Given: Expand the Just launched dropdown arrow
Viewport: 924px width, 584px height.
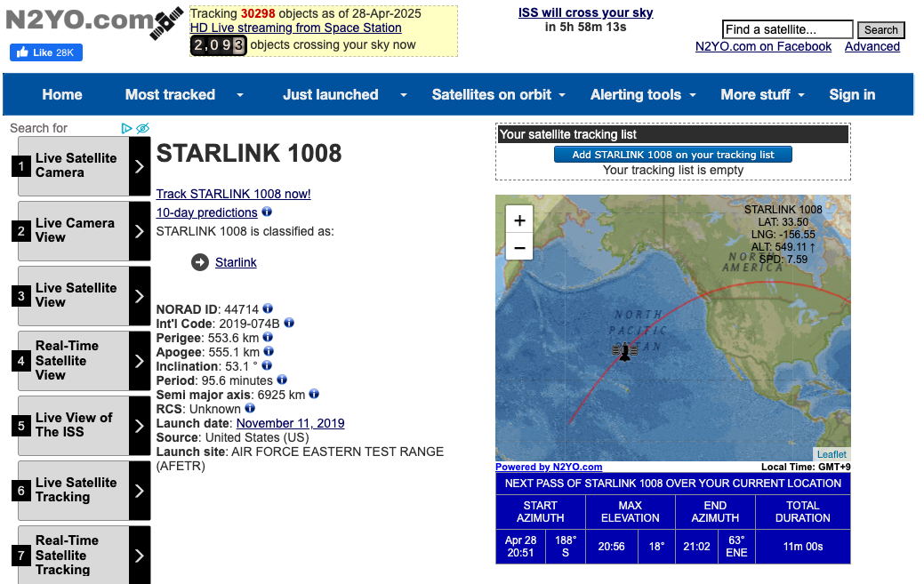Looking at the screenshot, I should (x=404, y=95).
